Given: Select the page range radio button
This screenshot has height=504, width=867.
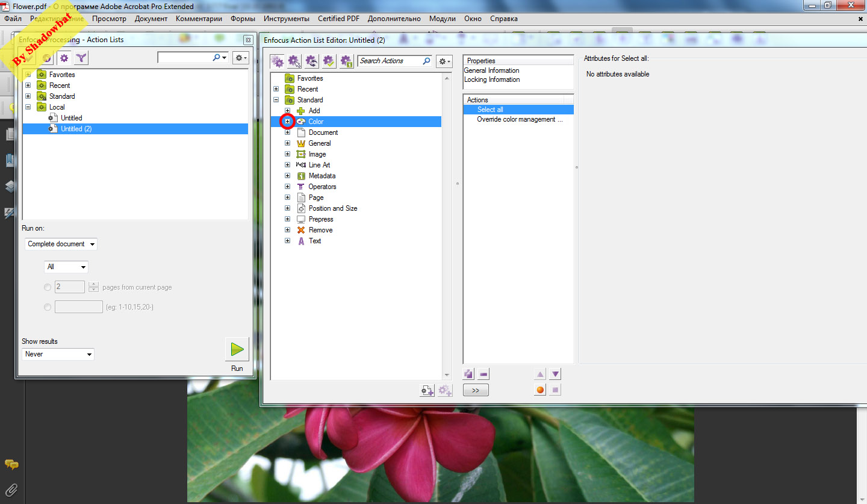Looking at the screenshot, I should click(x=48, y=307).
